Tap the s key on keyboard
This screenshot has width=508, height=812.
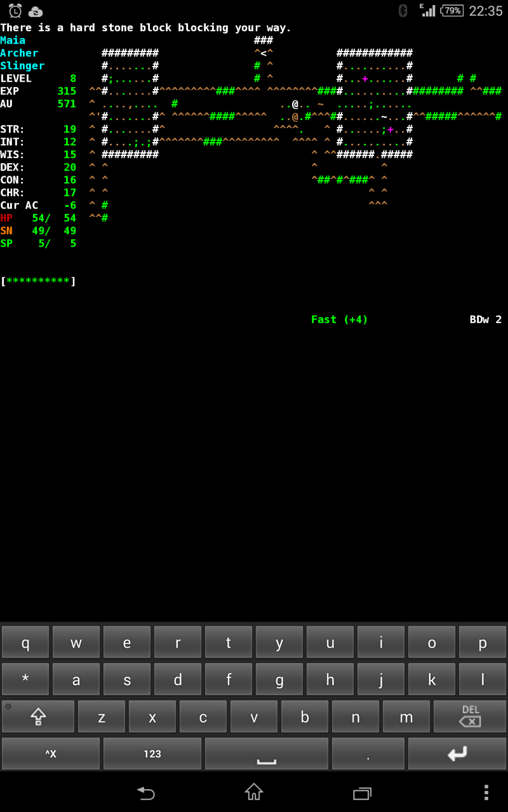[x=127, y=679]
